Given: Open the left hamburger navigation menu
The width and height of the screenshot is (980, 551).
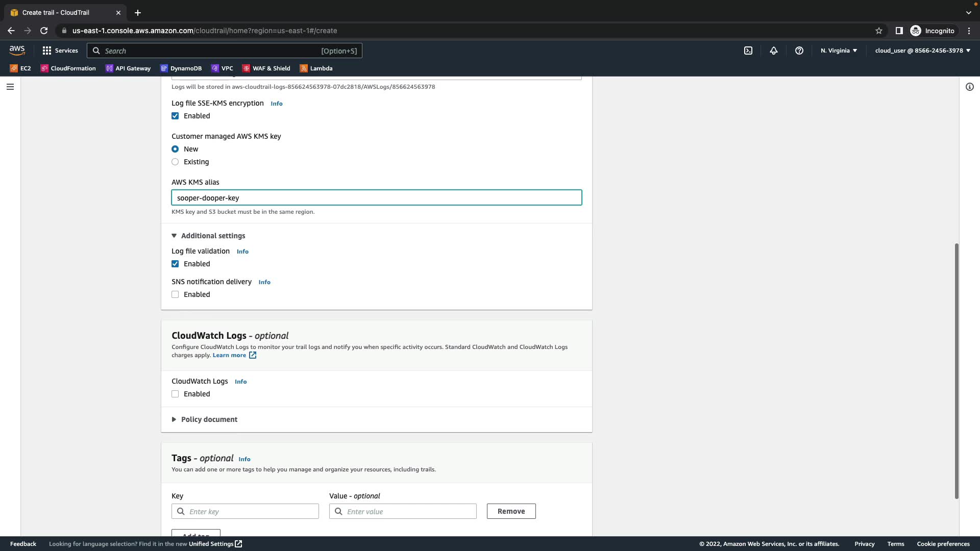Looking at the screenshot, I should tap(10, 87).
